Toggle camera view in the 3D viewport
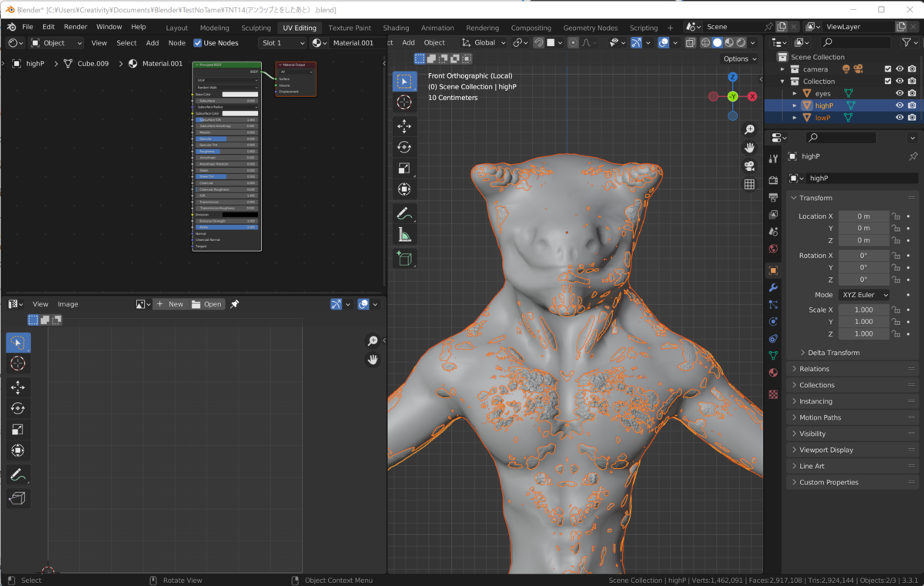This screenshot has width=924, height=586. pos(749,166)
